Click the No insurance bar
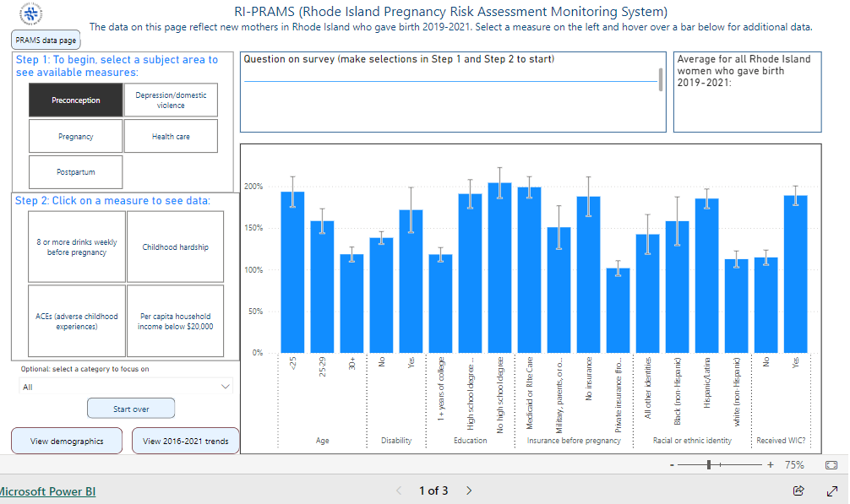This screenshot has height=504, width=850. point(588,275)
